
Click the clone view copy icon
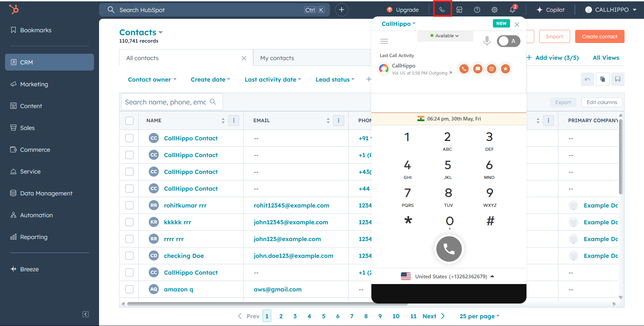pos(602,79)
